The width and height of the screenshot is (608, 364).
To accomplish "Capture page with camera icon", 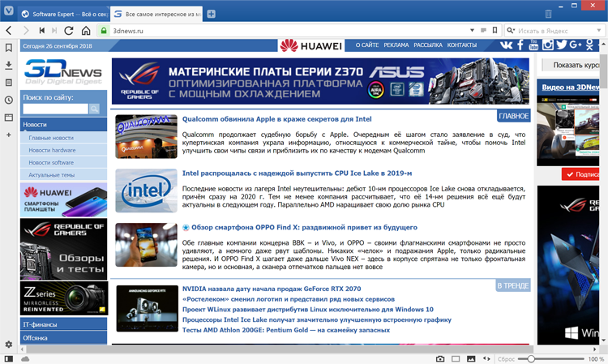I will [440, 359].
